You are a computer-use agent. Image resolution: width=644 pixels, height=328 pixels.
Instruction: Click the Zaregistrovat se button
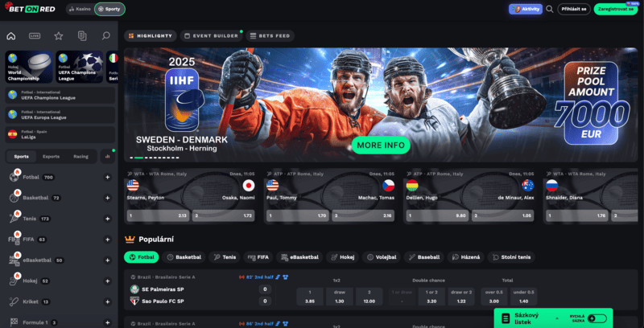coord(616,9)
